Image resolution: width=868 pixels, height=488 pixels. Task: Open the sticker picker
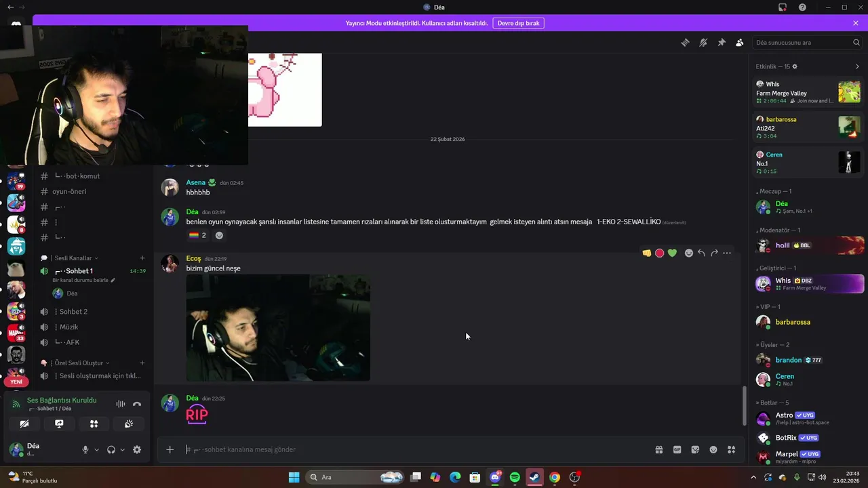(695, 449)
